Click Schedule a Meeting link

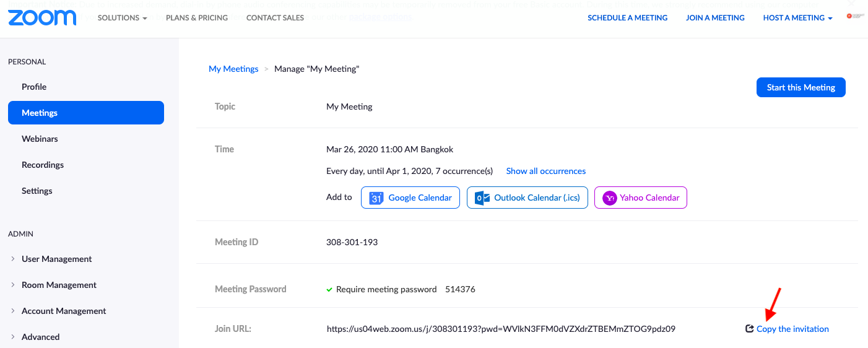[628, 18]
